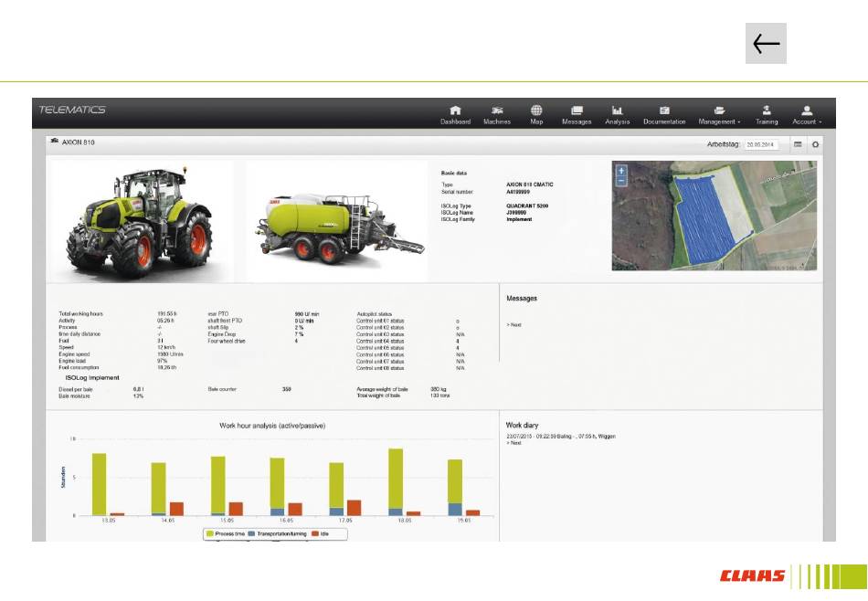Screen dimensions: 868x601
Task: Click the 17.05 idle bar
Action: point(354,508)
